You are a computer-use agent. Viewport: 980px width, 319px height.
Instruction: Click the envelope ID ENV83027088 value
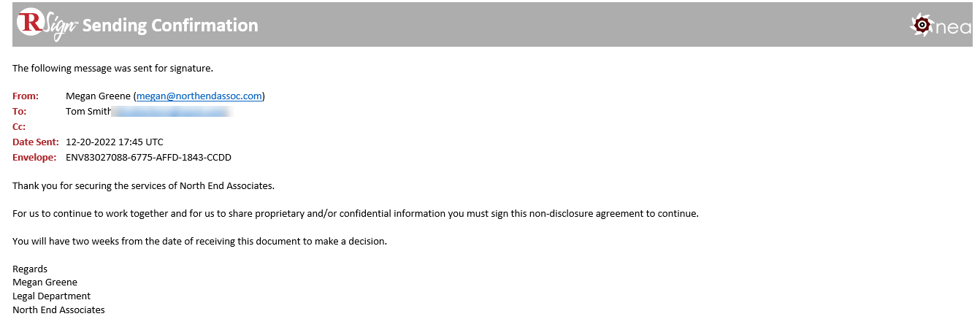point(148,157)
